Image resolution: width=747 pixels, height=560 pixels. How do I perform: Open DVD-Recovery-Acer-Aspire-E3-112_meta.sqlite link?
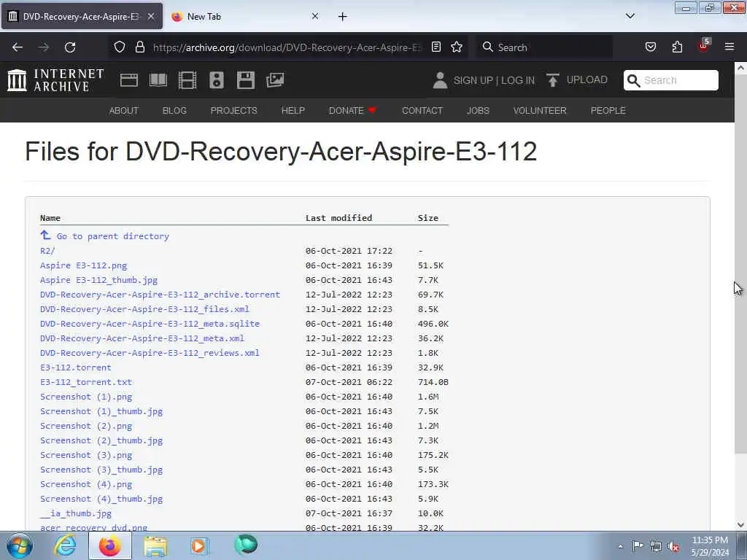(x=150, y=323)
